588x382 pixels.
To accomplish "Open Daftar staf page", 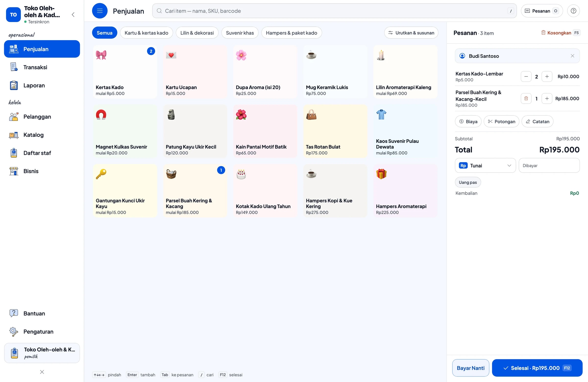I will coord(42,153).
